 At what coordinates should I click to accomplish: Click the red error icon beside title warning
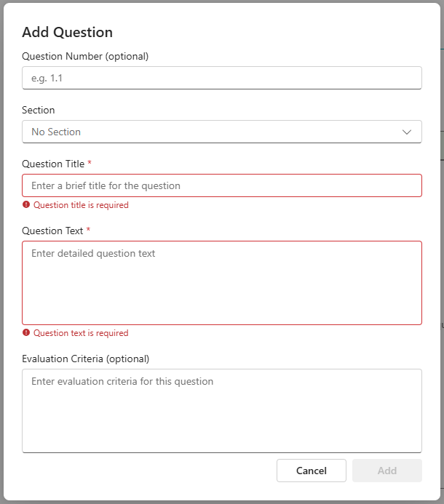26,204
